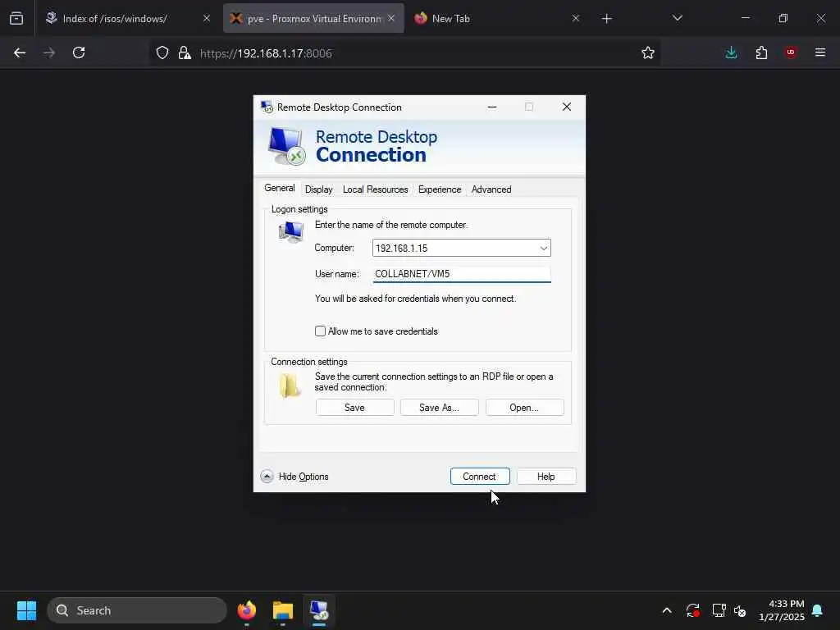The height and width of the screenshot is (630, 840).
Task: Tick Allow me to save credentials
Action: [x=321, y=331]
